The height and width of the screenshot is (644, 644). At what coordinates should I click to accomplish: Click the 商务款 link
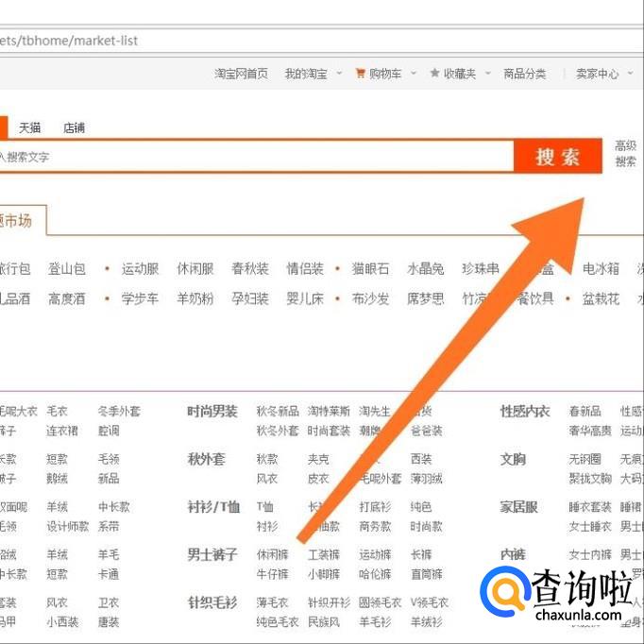[x=375, y=527]
